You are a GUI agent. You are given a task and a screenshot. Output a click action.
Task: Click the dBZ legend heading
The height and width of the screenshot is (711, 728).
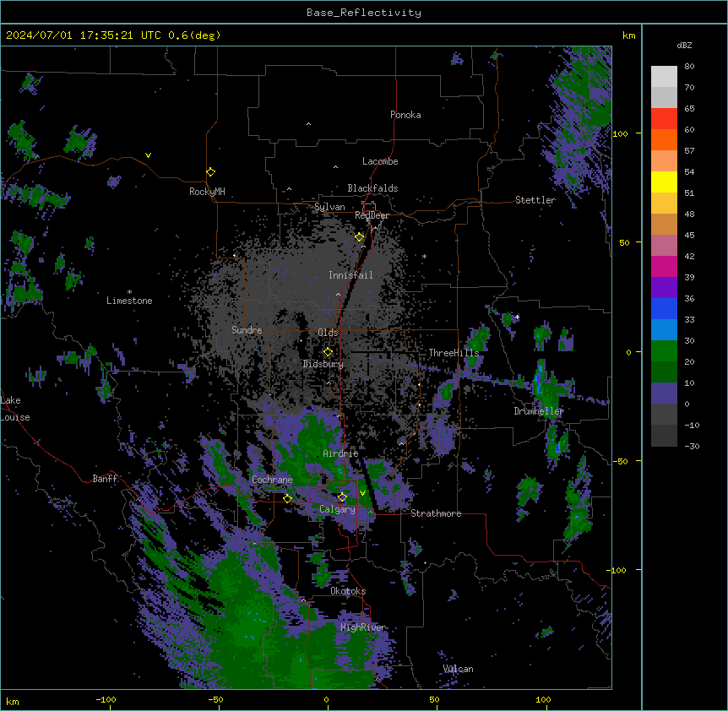pos(684,45)
